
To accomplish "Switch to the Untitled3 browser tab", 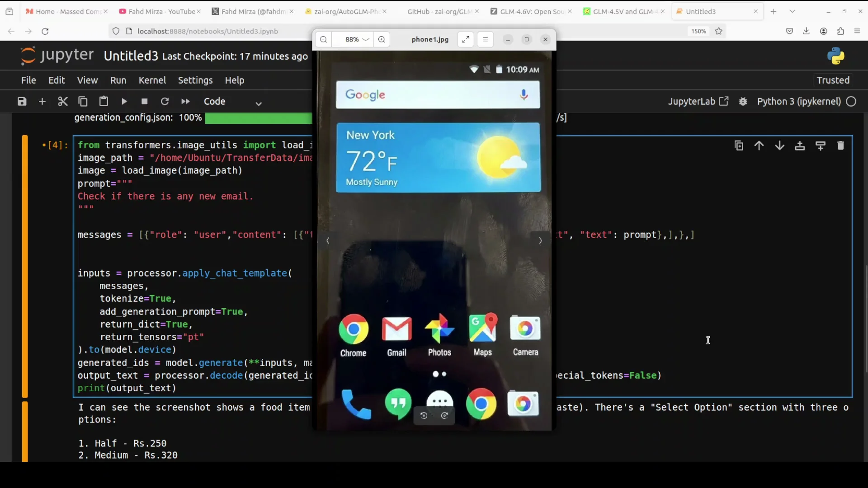I will pos(701,11).
